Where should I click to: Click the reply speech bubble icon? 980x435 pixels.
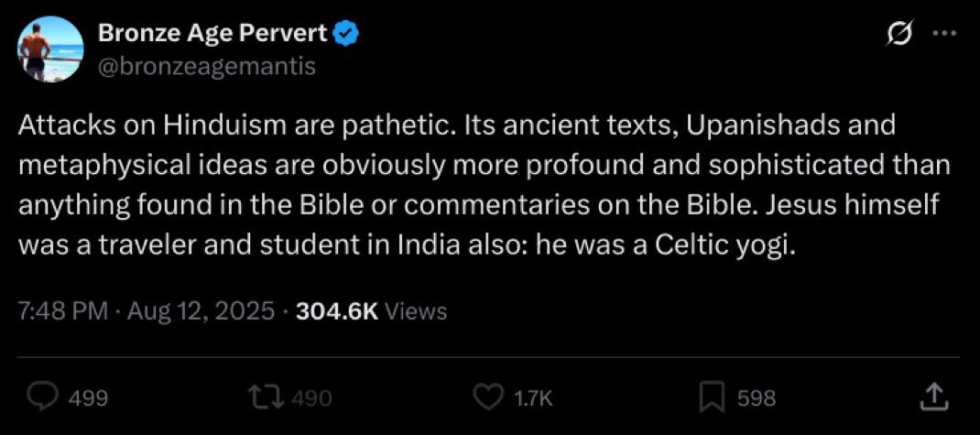click(44, 397)
